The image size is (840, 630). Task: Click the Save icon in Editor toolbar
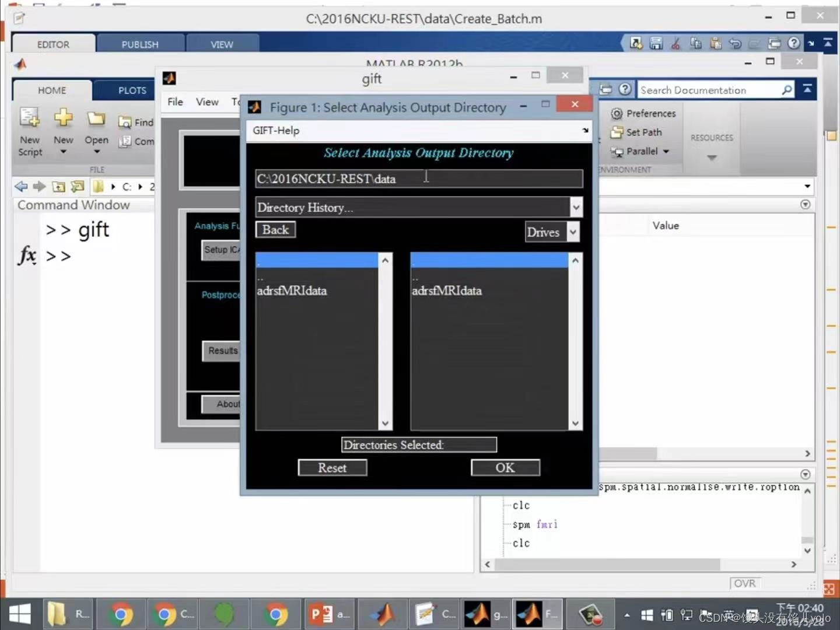(656, 43)
